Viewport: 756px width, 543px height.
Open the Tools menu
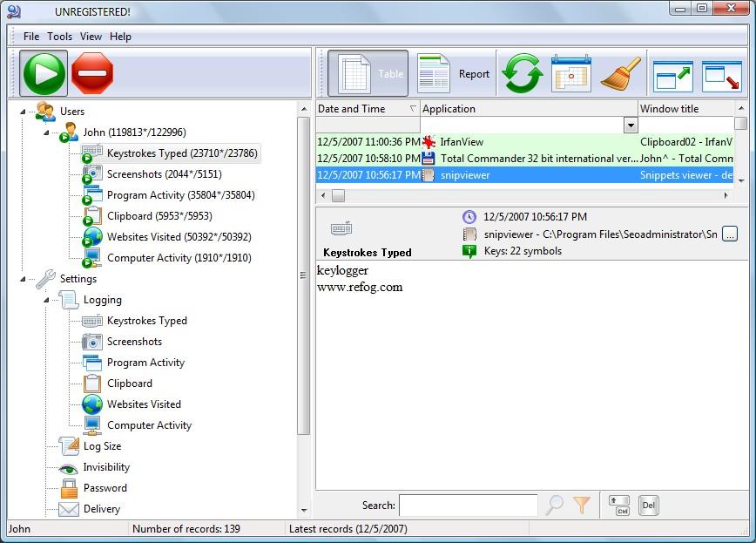click(60, 37)
